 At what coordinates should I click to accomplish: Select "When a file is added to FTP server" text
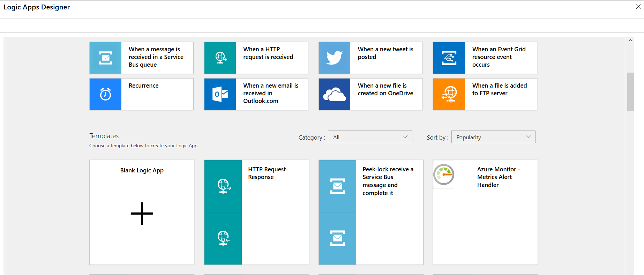pos(500,89)
